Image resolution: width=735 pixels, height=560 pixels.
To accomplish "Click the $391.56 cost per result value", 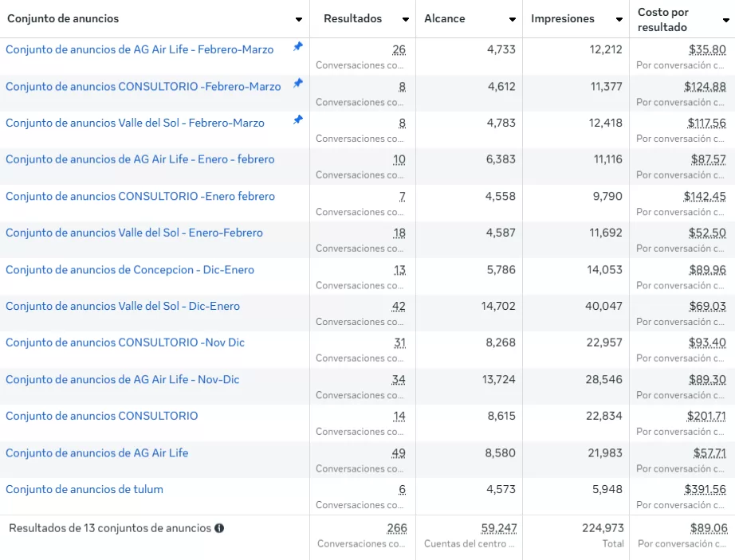I will coord(705,489).
